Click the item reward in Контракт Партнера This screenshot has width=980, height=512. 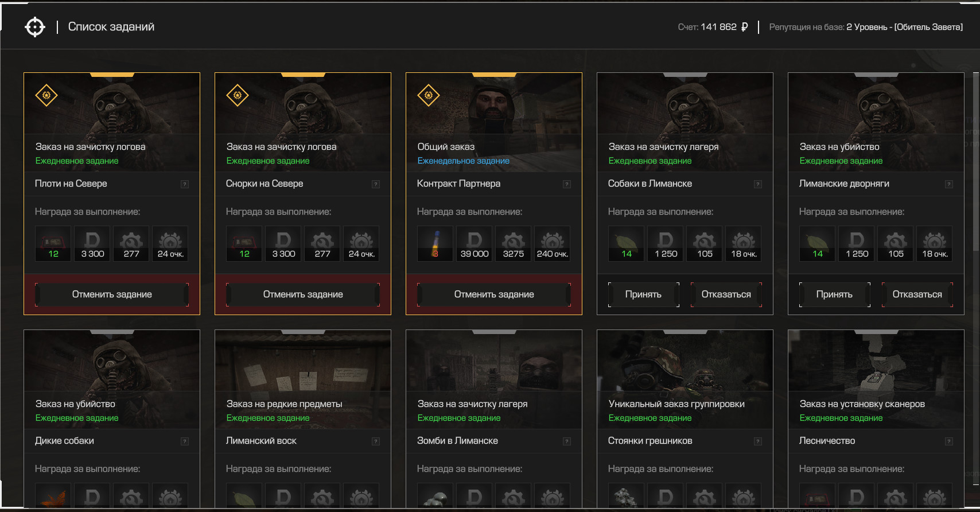[x=435, y=244]
